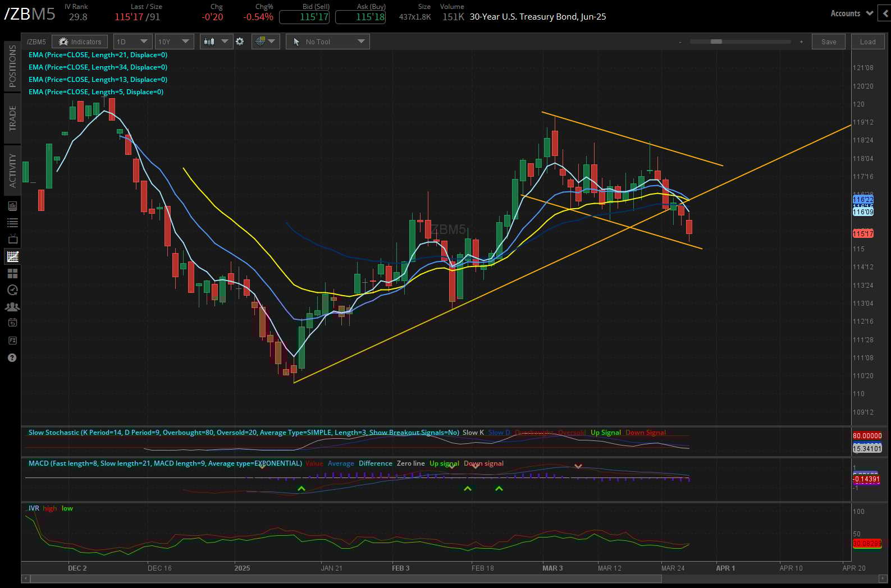891x588 pixels.
Task: Click the Ask (Buy) 115'18 price button
Action: (360, 17)
